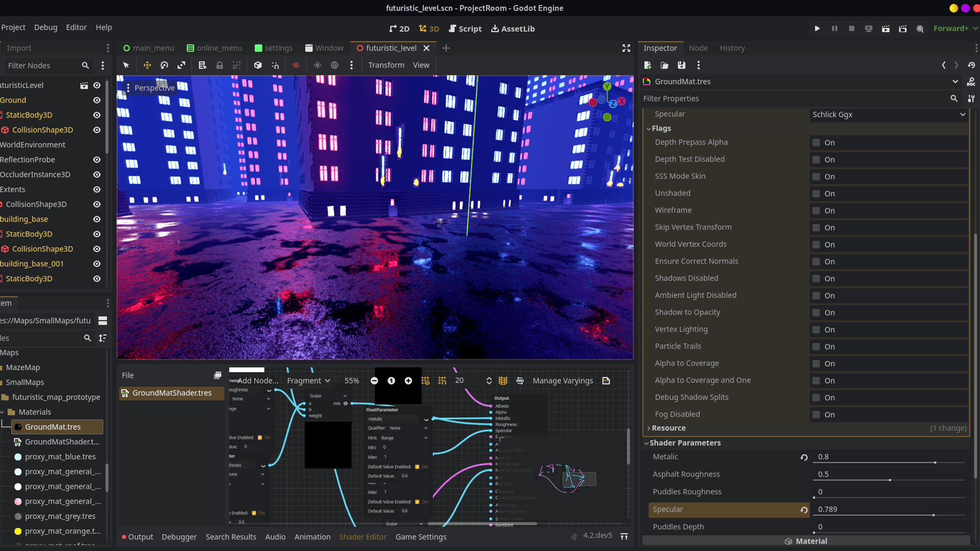
Task: Select the Move/Transform tool icon
Action: click(148, 65)
